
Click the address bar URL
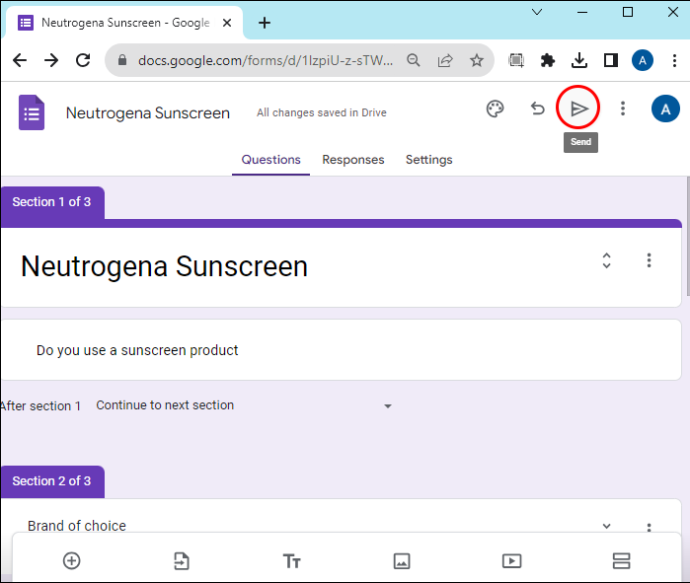pyautogui.click(x=265, y=60)
